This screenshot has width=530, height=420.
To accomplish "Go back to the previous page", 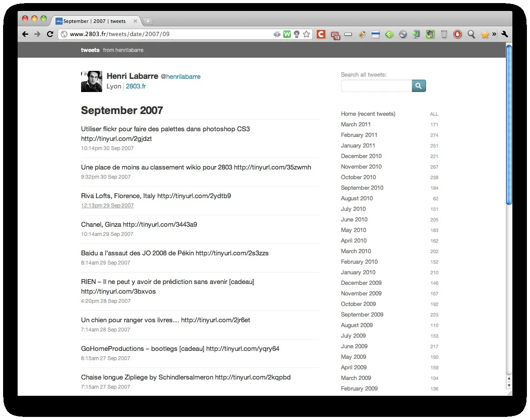I will pos(25,34).
